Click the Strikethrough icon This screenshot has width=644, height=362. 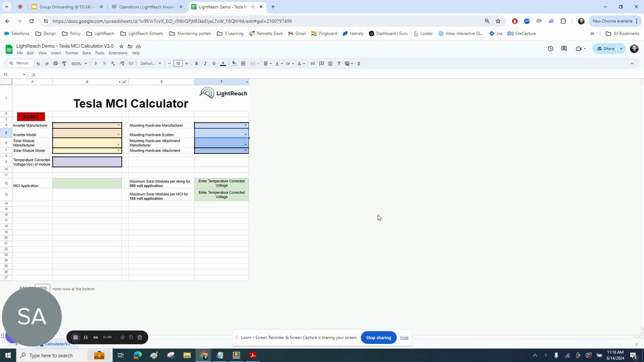tap(214, 63)
